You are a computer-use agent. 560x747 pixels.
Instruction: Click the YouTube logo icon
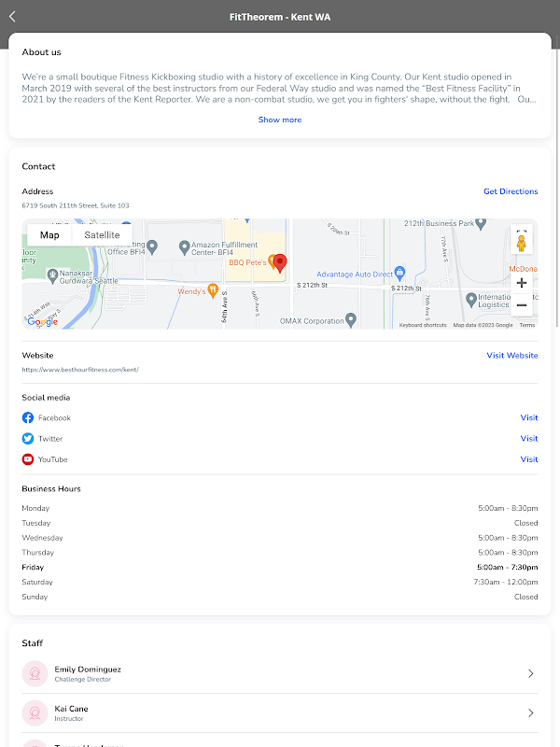click(28, 459)
